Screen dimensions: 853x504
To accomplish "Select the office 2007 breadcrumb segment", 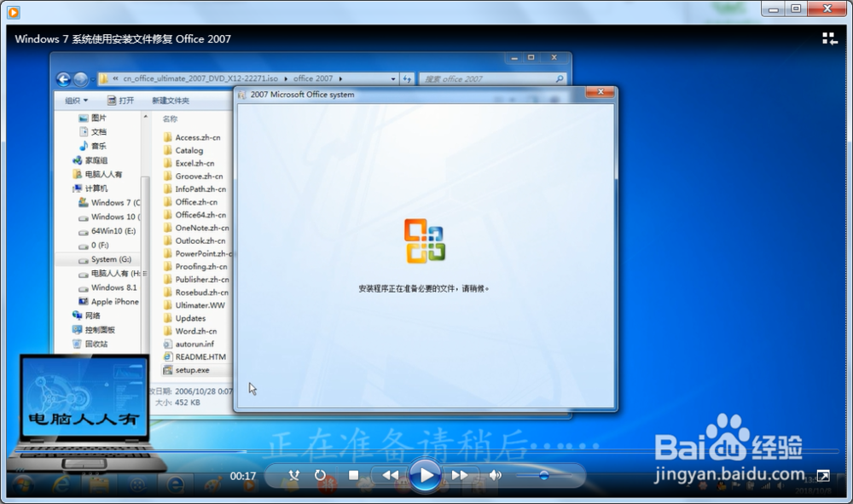I will 313,78.
